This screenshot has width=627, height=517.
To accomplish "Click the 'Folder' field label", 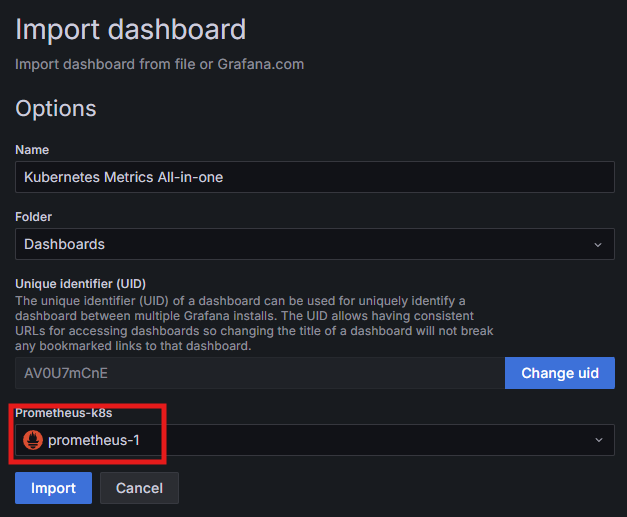I will point(34,217).
